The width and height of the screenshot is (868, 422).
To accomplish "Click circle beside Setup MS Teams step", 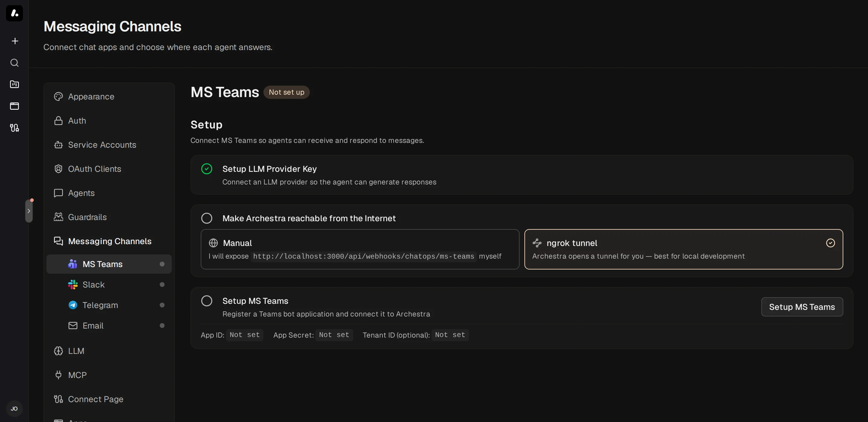I will [x=206, y=301].
